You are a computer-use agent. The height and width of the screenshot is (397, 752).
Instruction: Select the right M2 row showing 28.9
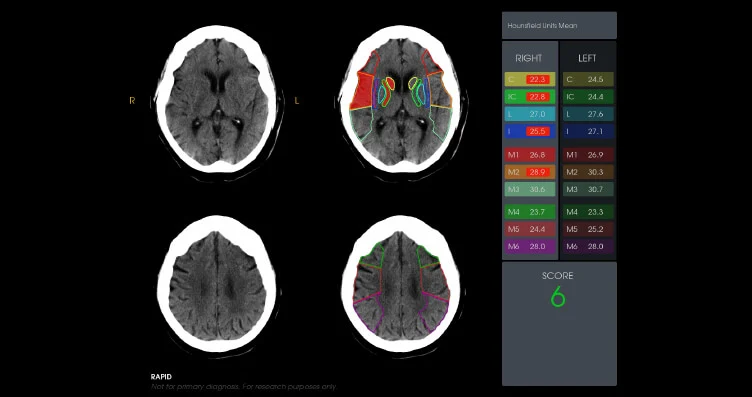[530, 172]
